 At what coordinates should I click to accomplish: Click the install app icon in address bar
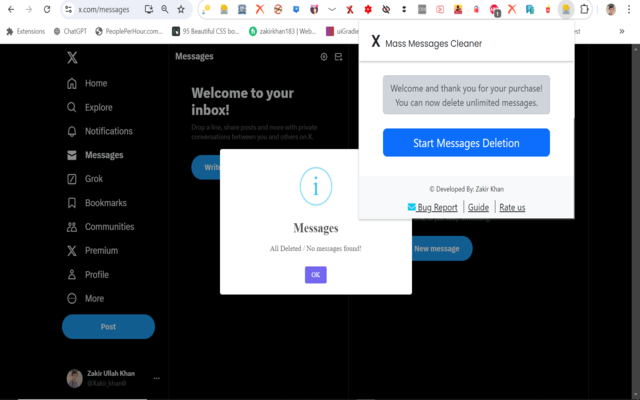tap(149, 9)
